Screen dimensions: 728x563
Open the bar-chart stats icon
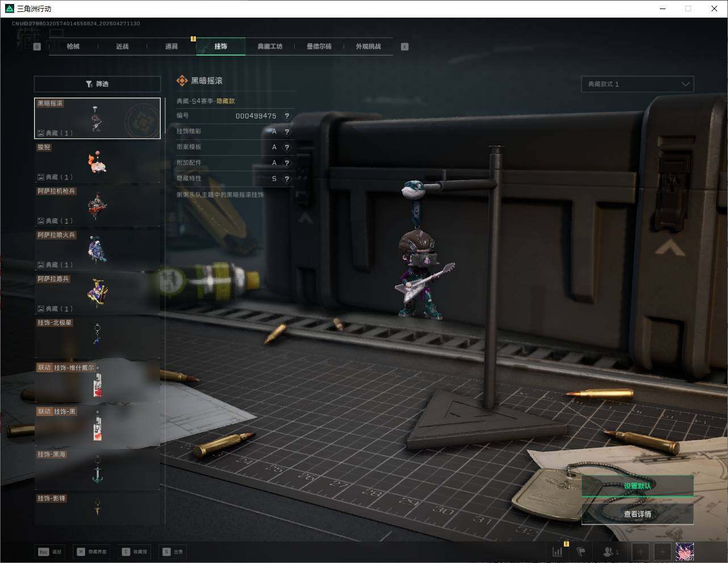point(558,552)
